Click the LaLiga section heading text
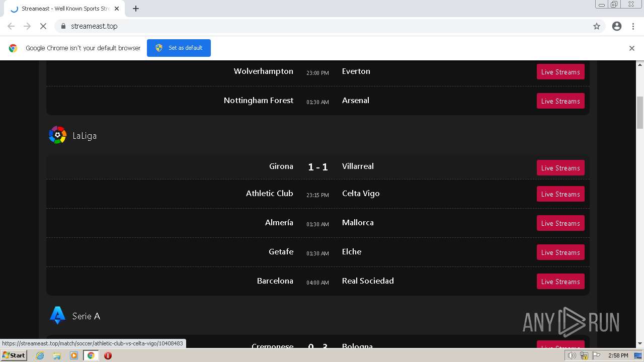Viewport: 644px width, 362px height. pos(85,136)
